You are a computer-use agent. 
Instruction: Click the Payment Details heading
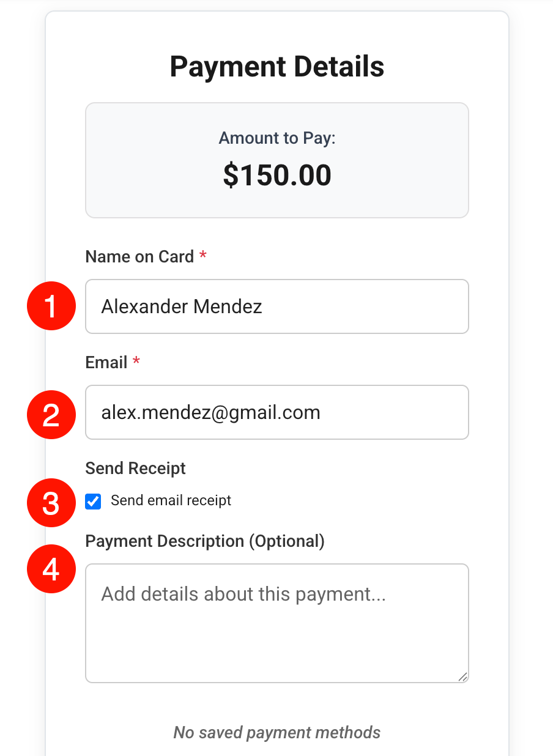click(x=276, y=67)
